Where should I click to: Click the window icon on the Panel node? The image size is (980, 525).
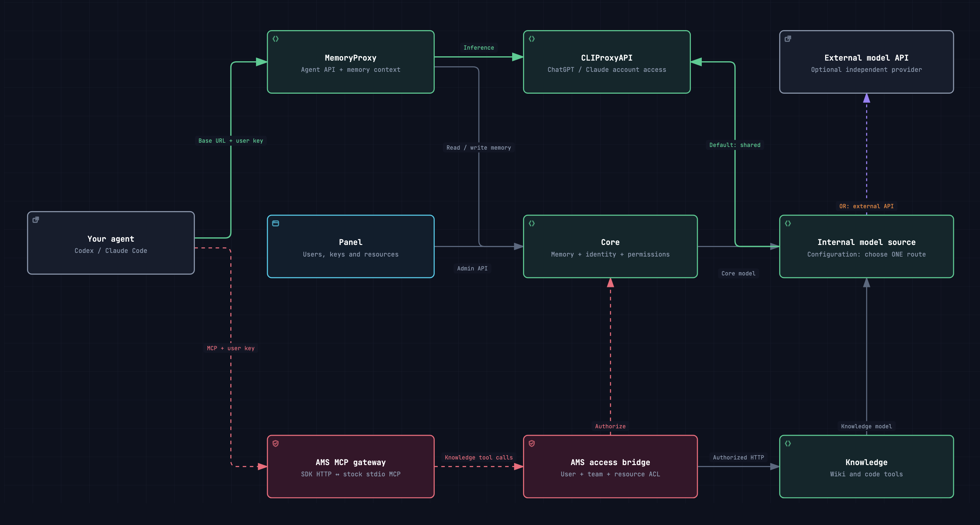coord(276,223)
